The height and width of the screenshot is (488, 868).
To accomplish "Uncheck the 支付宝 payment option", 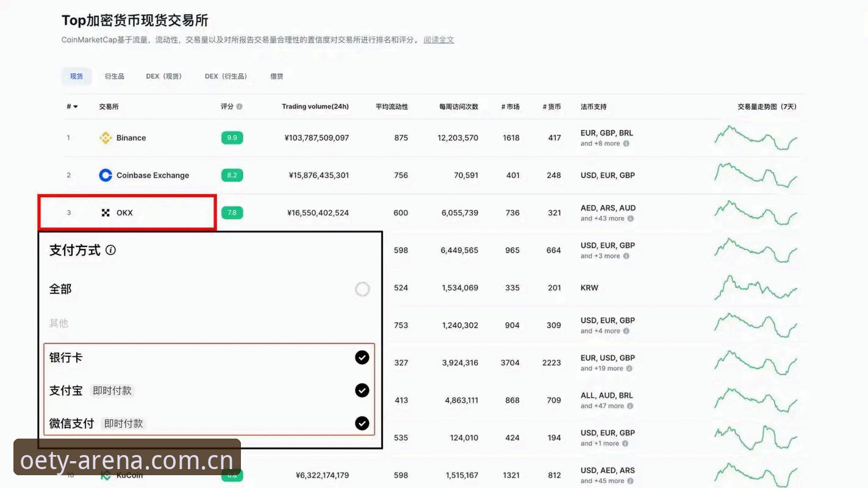I will tap(362, 390).
